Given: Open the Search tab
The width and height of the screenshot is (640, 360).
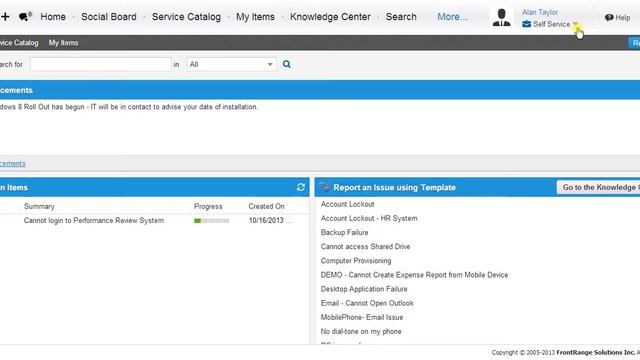Looking at the screenshot, I should [401, 17].
